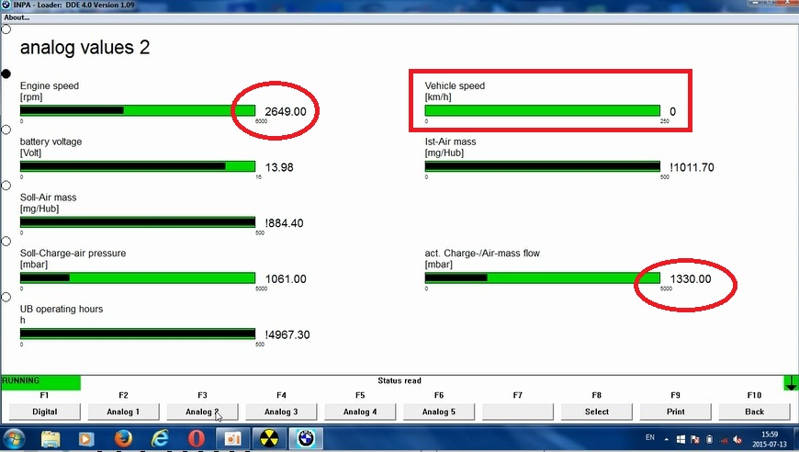Switch to the Analog 1 page

point(122,411)
